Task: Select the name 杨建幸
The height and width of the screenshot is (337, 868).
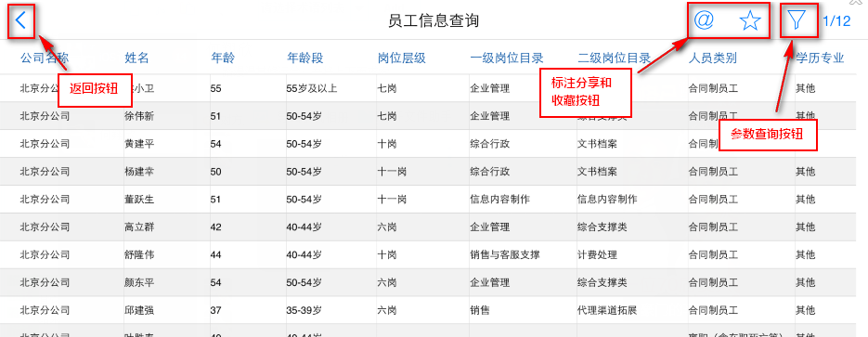Action: pos(139,172)
